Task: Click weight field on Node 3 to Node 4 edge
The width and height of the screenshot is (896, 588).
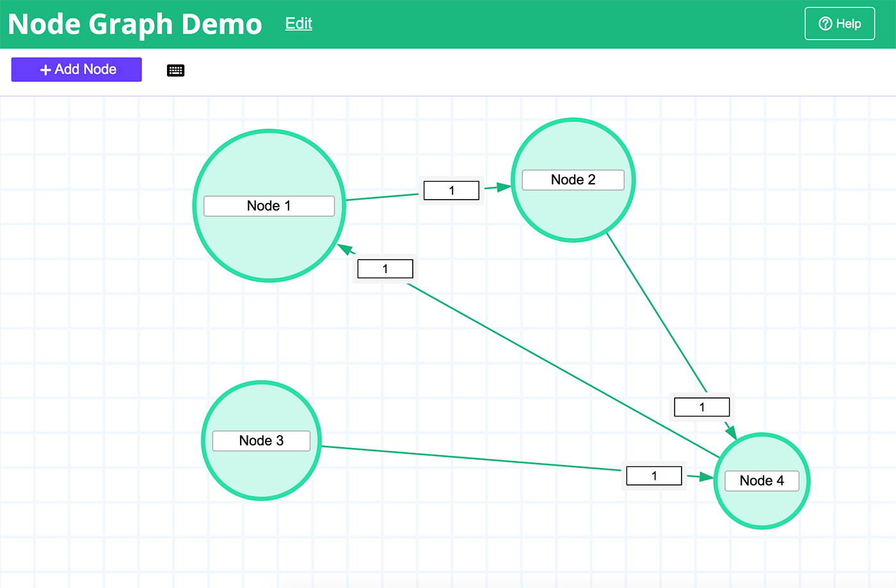Action: [654, 476]
